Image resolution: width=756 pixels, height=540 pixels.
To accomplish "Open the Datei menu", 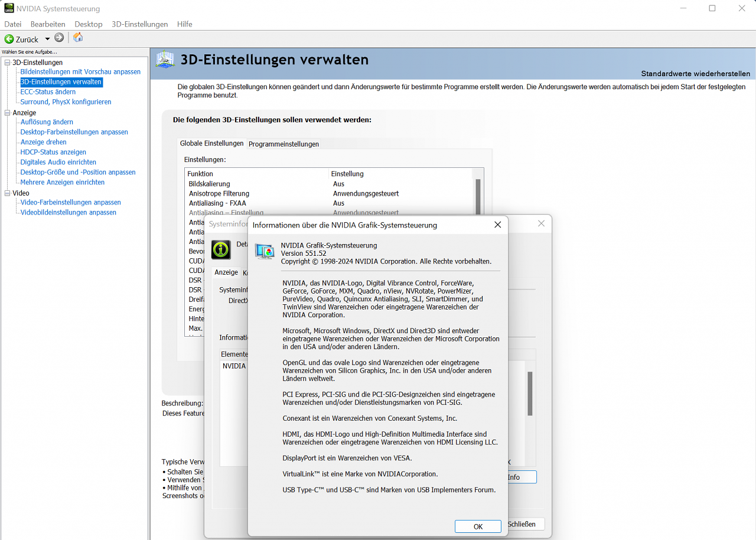I will point(13,24).
